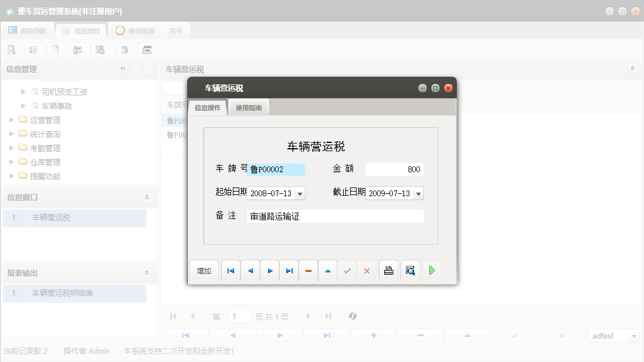This screenshot has height=362, width=644.
Task: Print the vehicle tax record
Action: (x=388, y=270)
